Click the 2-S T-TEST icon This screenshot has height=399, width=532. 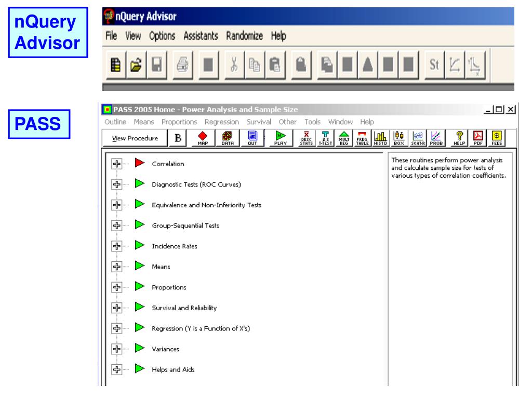[325, 138]
